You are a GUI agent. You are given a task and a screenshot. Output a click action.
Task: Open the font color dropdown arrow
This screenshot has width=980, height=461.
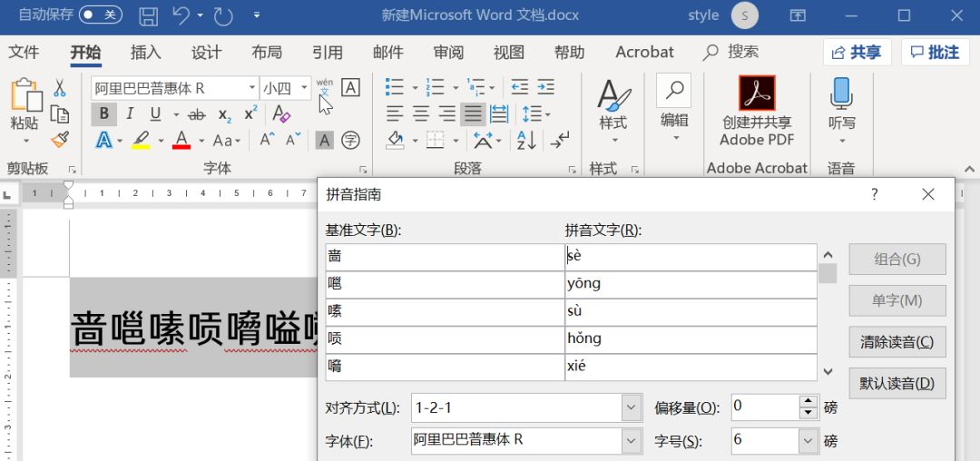(201, 141)
